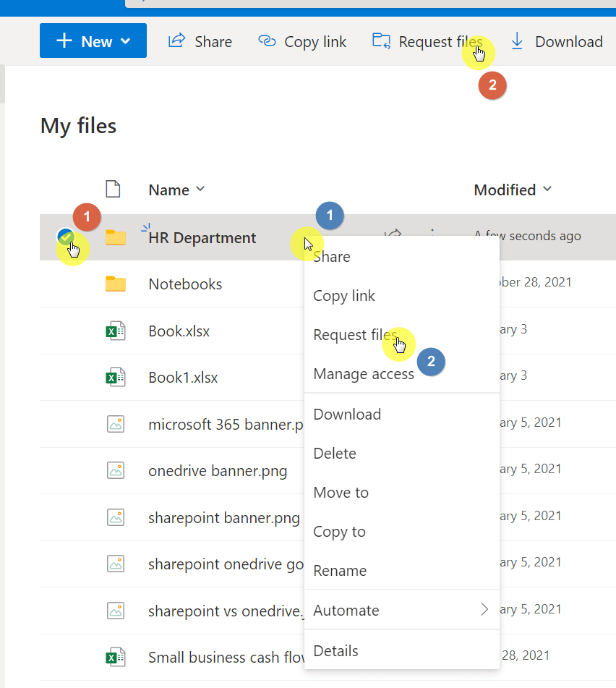Viewport: 616px width, 688px height.
Task: Click the New button plus icon
Action: click(x=64, y=41)
